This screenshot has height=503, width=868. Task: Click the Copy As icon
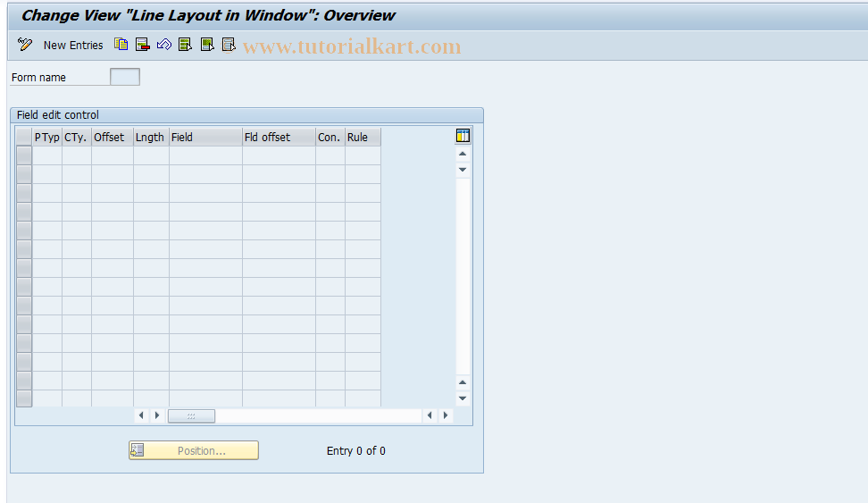pos(121,45)
